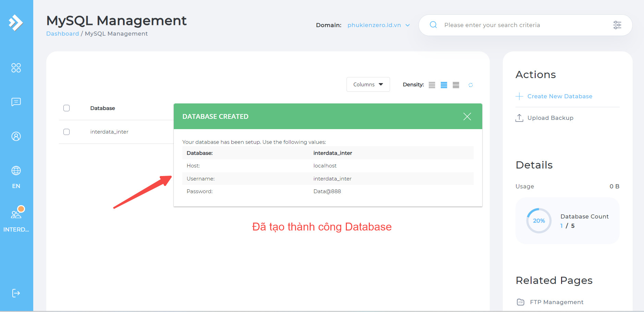Click the upload arrow icon beside Upload Backup
The height and width of the screenshot is (312, 644).
pyautogui.click(x=519, y=118)
